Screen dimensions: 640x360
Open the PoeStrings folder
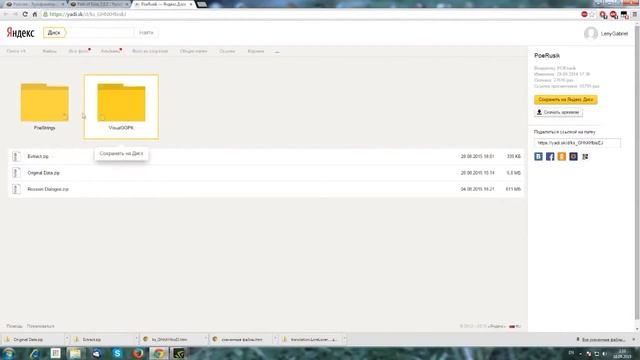click(44, 102)
